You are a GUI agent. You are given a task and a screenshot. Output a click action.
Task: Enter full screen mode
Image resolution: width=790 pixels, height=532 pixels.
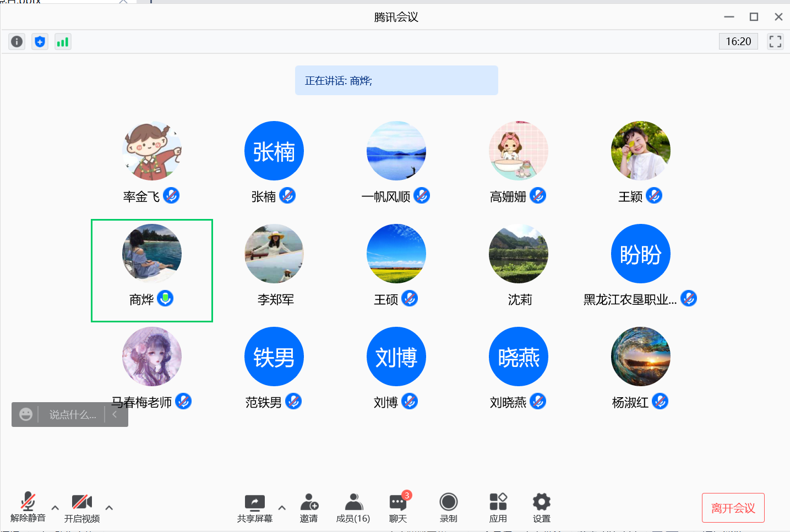[775, 41]
